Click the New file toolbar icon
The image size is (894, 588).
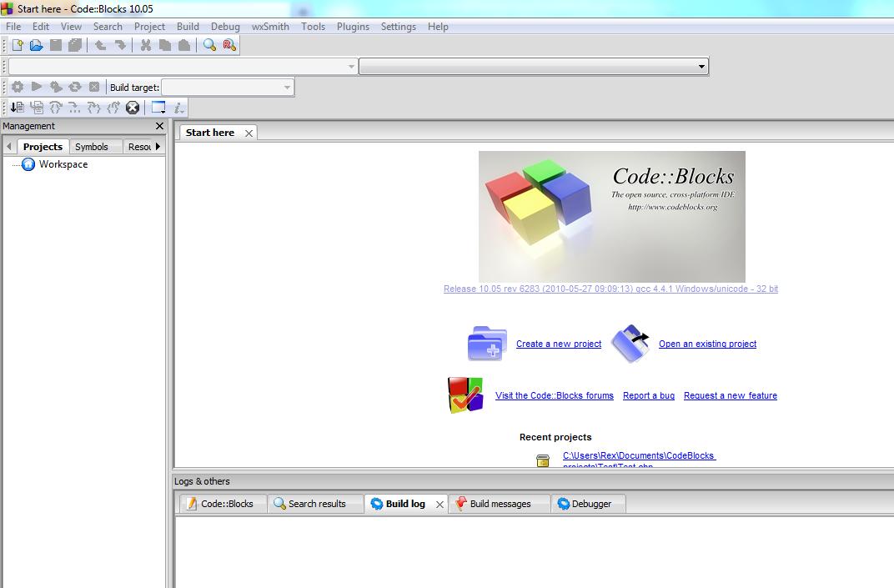click(x=18, y=45)
